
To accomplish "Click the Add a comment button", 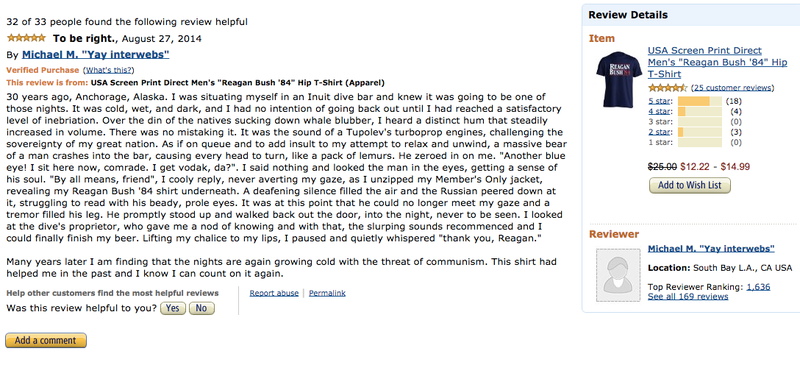I will coord(46,340).
